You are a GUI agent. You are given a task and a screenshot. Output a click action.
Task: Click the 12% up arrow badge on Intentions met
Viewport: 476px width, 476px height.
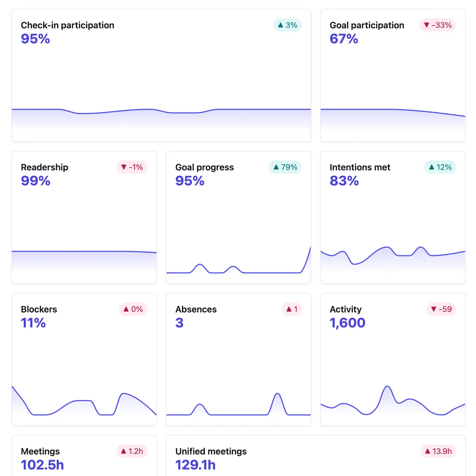(x=440, y=167)
